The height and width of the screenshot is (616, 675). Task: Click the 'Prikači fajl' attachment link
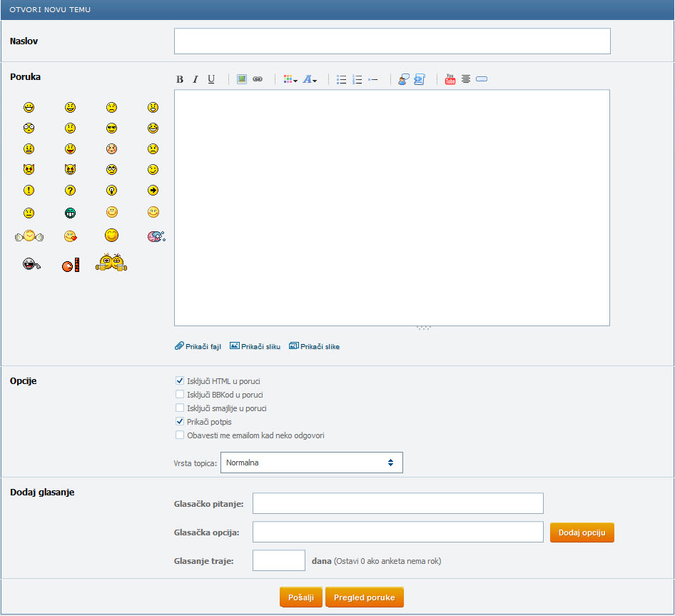point(198,346)
